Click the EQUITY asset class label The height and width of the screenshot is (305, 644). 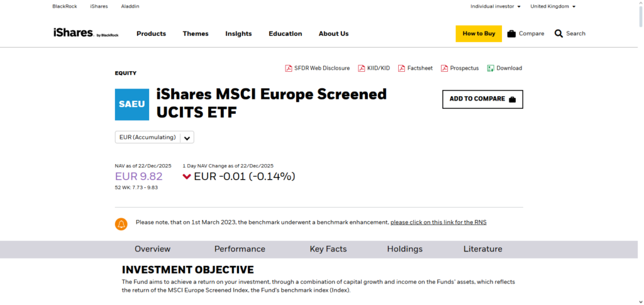126,73
